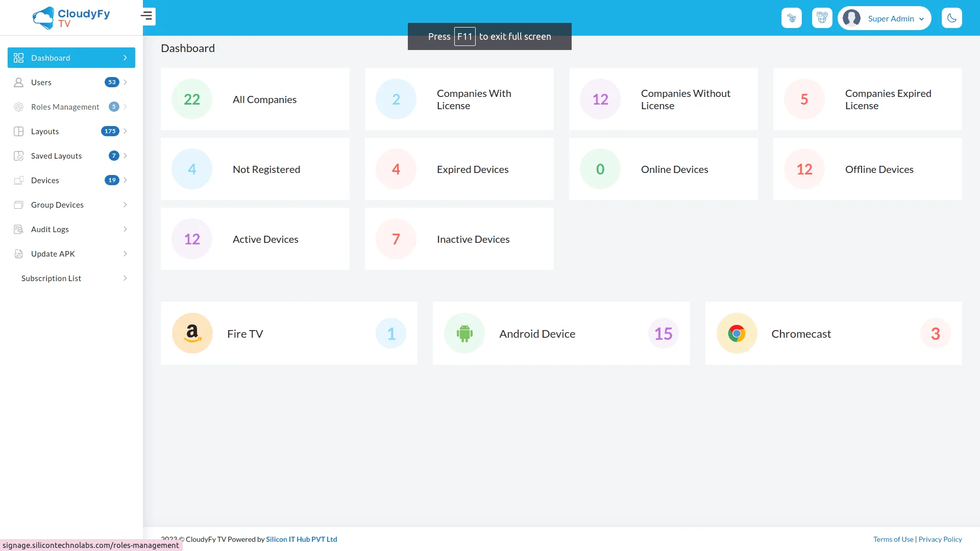Open the Super Admin dropdown menu
This screenshot has height=551, width=980.
(921, 19)
